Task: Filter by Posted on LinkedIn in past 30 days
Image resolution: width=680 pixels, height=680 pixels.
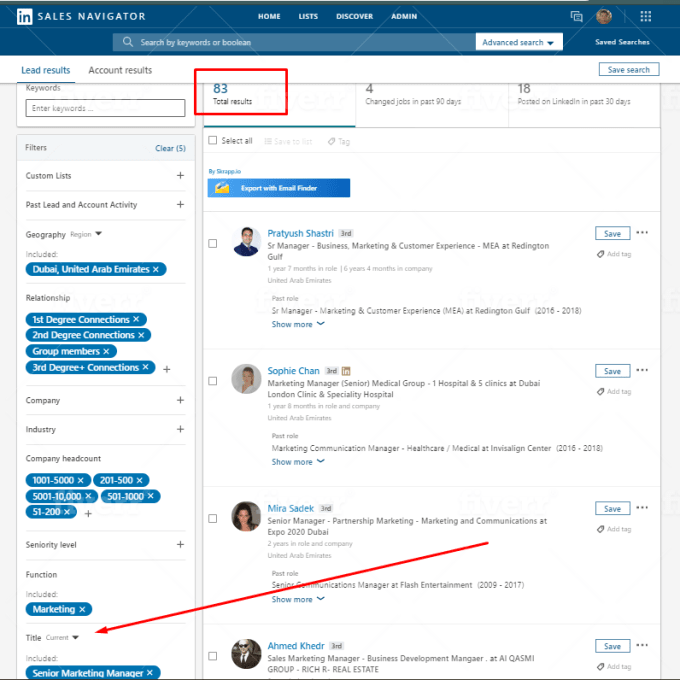Action: click(584, 104)
